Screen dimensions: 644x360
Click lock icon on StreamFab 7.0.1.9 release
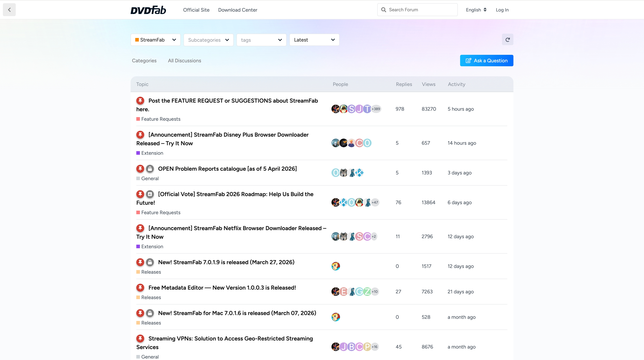150,262
